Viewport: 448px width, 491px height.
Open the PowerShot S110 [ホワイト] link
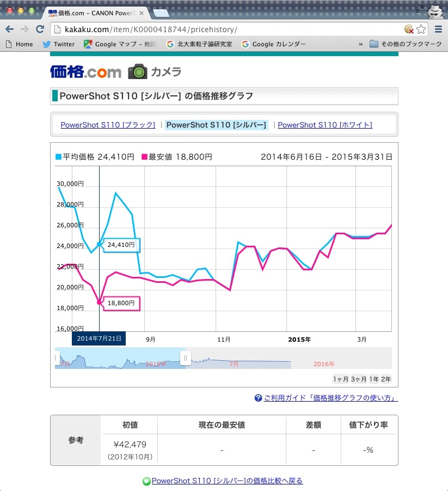click(x=325, y=125)
